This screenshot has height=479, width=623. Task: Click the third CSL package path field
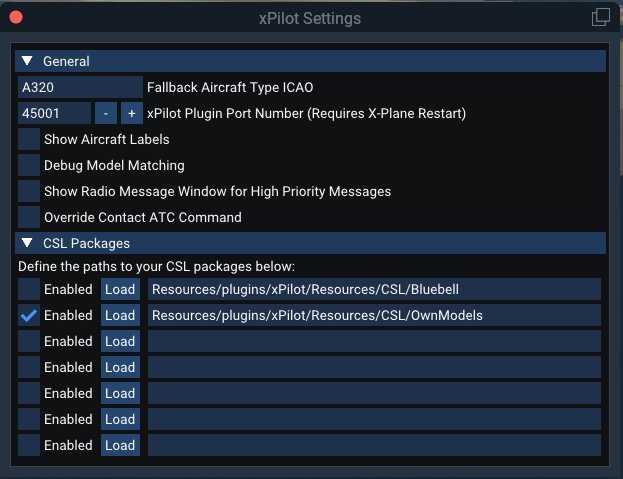coord(374,341)
